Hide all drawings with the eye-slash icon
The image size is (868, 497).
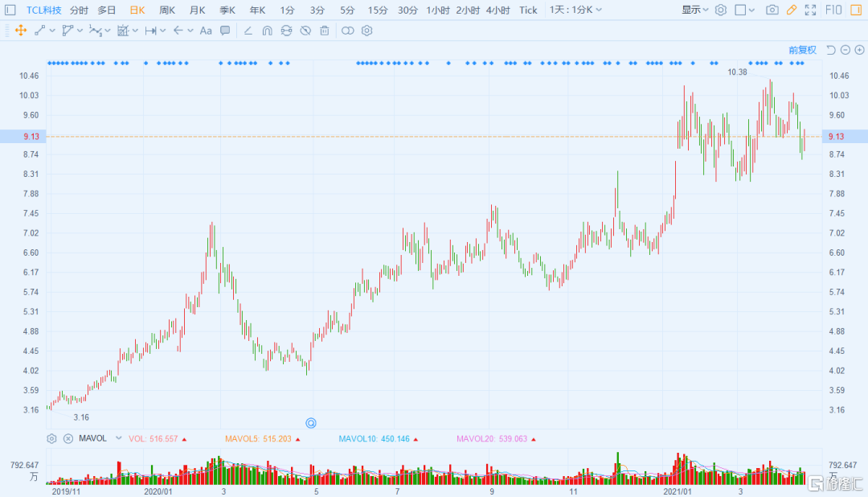[305, 31]
